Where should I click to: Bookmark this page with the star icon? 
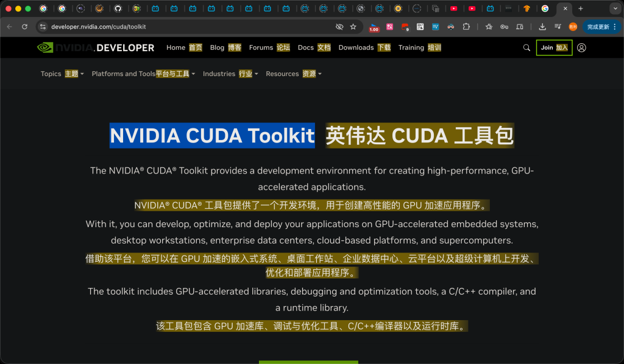[x=353, y=27]
